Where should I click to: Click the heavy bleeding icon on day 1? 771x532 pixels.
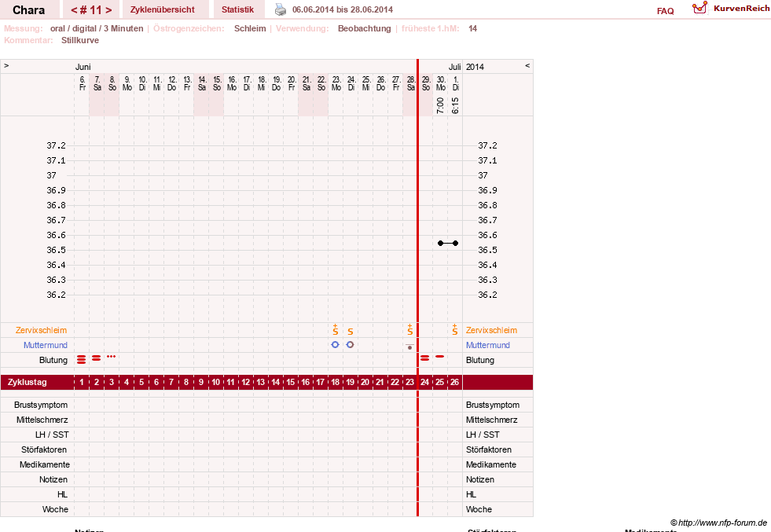click(81, 360)
